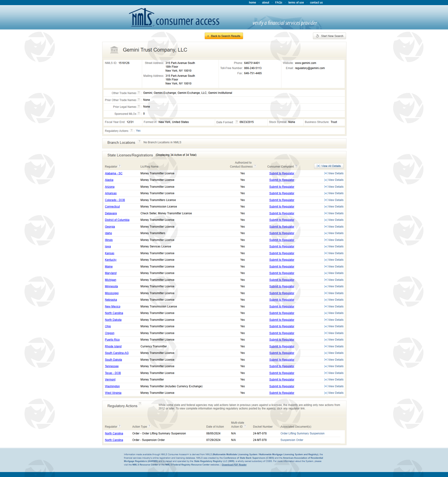Viewport: 448px width, 477px height.
Task: Open the Suspension Order document link
Action: pyautogui.click(x=291, y=440)
